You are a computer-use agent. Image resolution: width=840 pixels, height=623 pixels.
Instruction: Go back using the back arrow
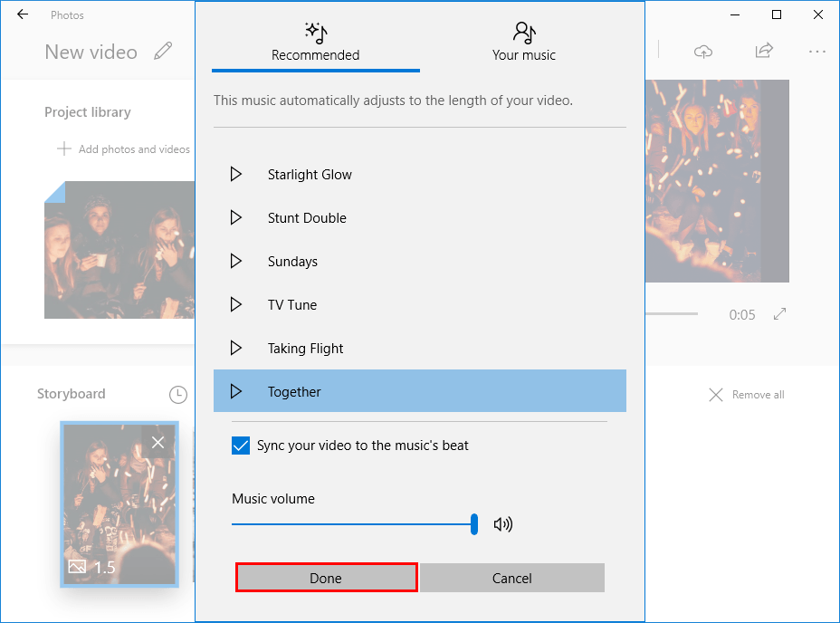coord(20,14)
